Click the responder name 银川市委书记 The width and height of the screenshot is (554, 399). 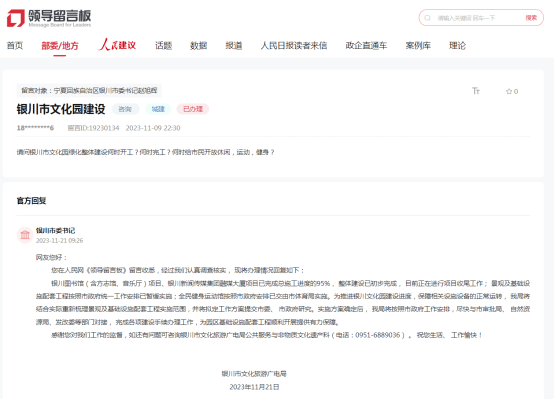pyautogui.click(x=55, y=231)
